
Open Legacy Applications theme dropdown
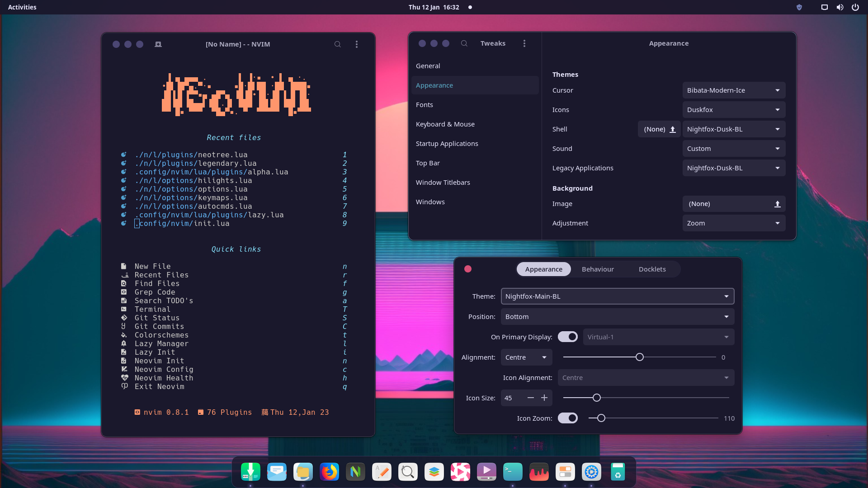pos(734,168)
